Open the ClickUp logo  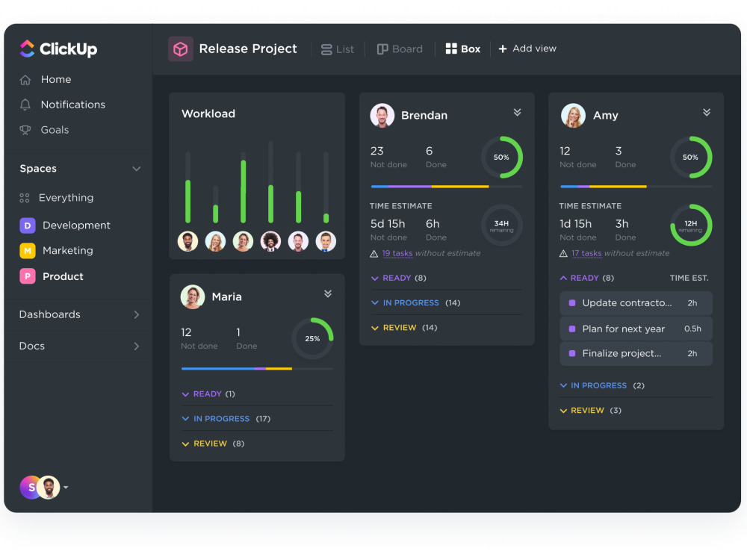(x=58, y=49)
